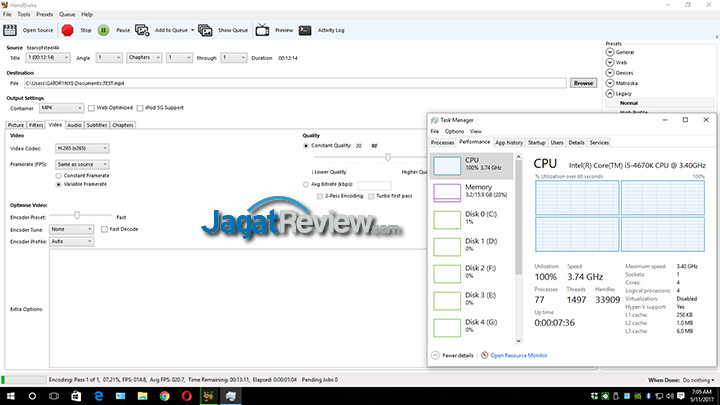Switch to Task Manager Processes tab
This screenshot has height=405, width=720.
click(x=442, y=143)
